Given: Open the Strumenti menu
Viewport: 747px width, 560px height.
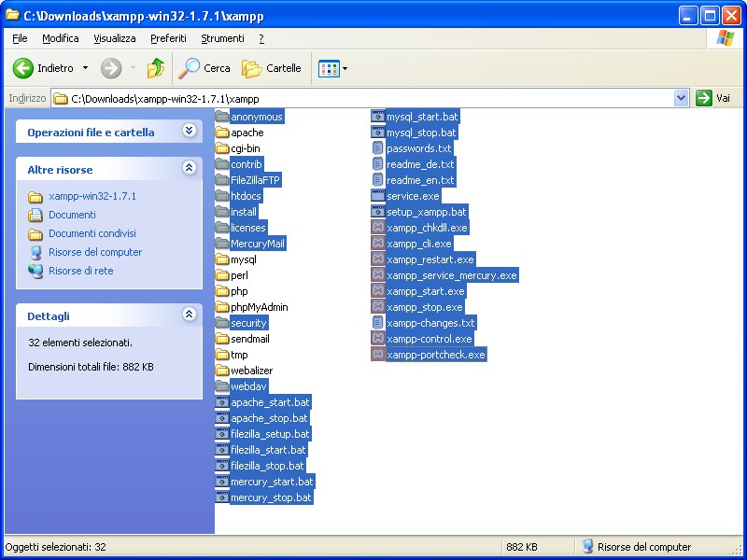Looking at the screenshot, I should tap(222, 38).
